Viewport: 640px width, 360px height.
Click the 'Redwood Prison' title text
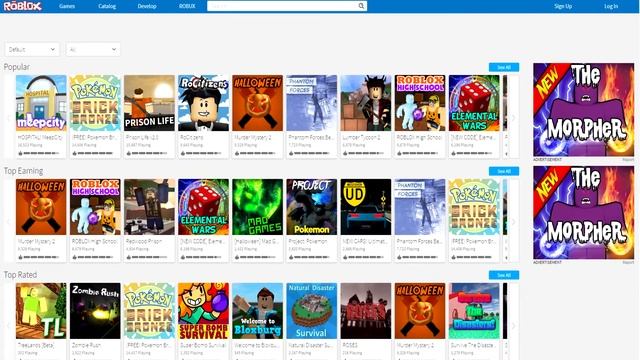click(144, 242)
